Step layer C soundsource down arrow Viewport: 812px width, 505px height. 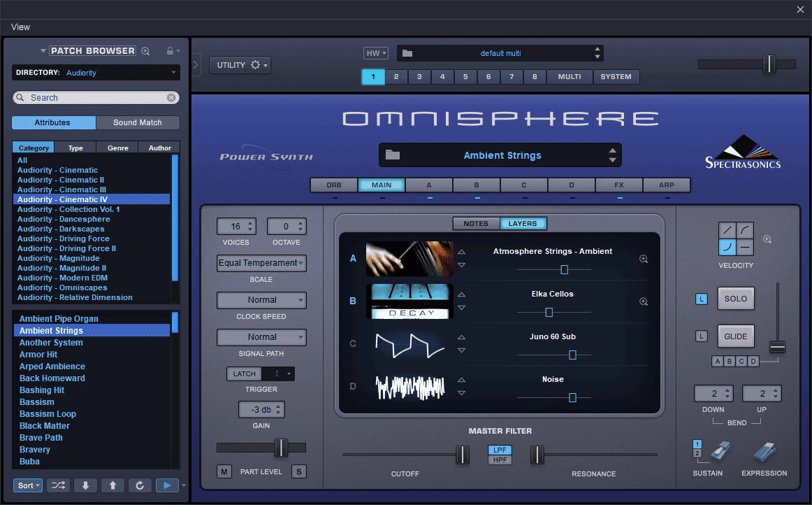coord(461,350)
